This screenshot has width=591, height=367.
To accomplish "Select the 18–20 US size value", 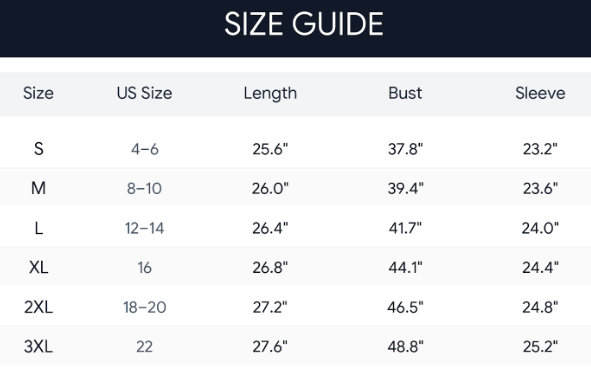I will (x=144, y=307).
